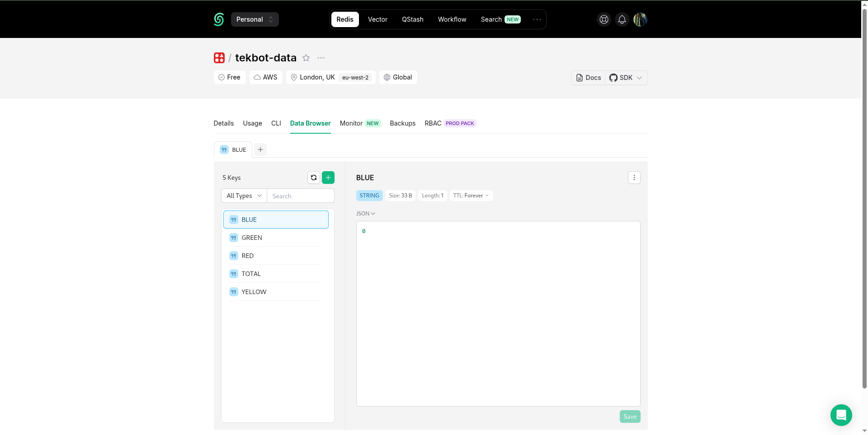Screen dimensions: 868x435
Task: Open the Personal team switcher
Action: 255,19
